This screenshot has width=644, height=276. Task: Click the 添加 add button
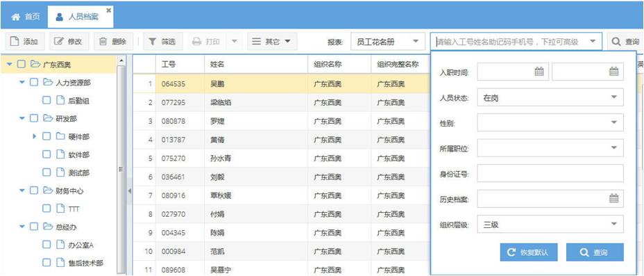point(25,42)
